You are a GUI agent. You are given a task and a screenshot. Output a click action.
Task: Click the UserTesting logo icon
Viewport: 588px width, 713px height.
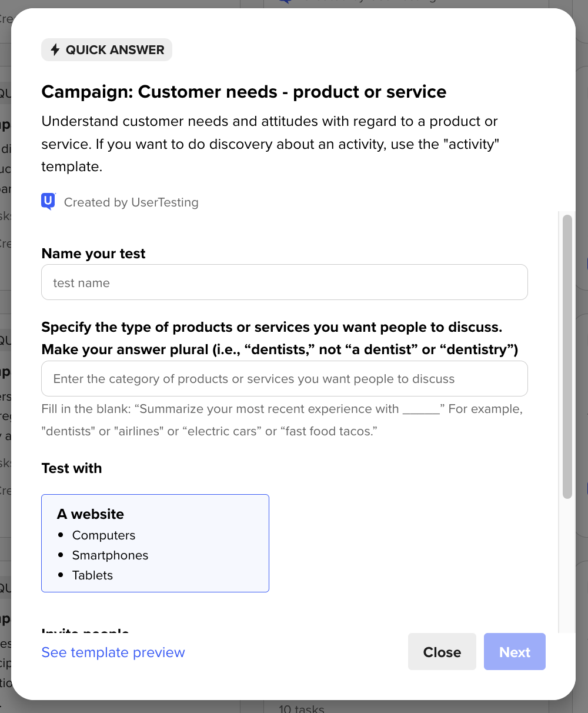[x=48, y=202]
